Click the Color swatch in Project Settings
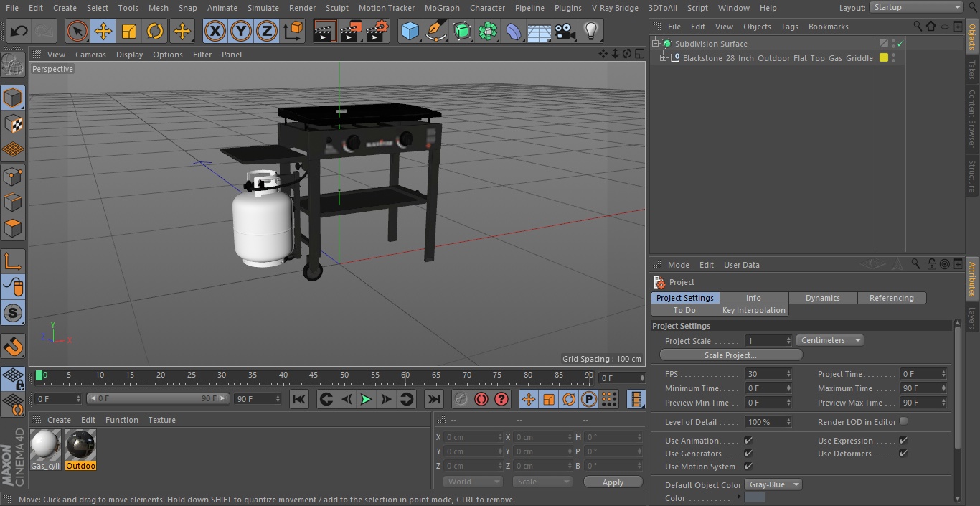The height and width of the screenshot is (506, 980). tap(755, 498)
